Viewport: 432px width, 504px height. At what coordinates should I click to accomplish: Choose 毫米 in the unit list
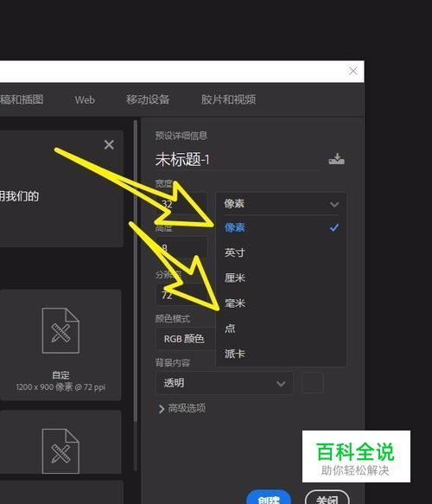[x=281, y=303]
